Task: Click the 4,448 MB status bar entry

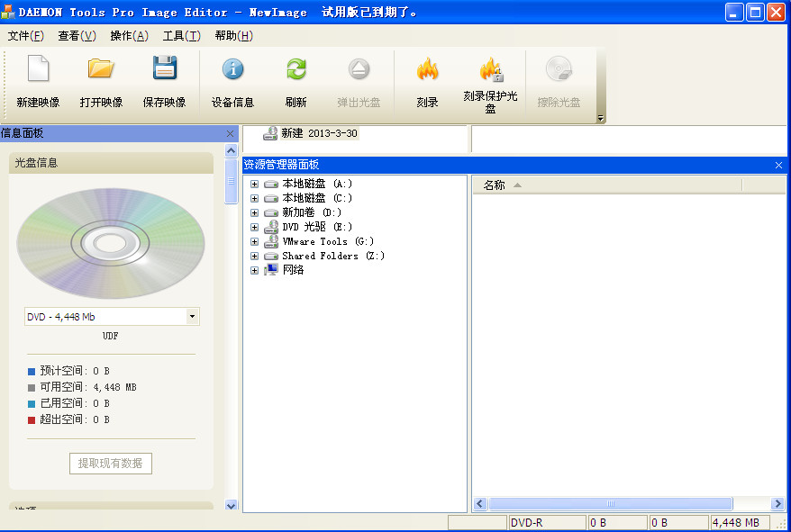Action: tap(740, 523)
